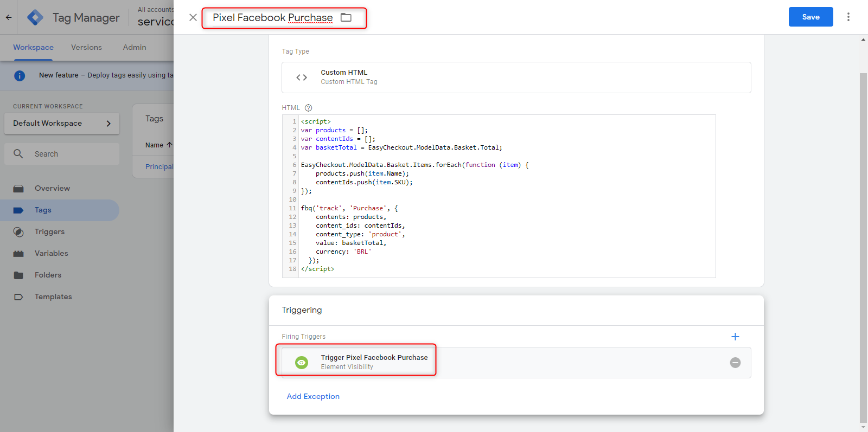The image size is (868, 432).
Task: Click the Tags heading in list card
Action: click(154, 119)
